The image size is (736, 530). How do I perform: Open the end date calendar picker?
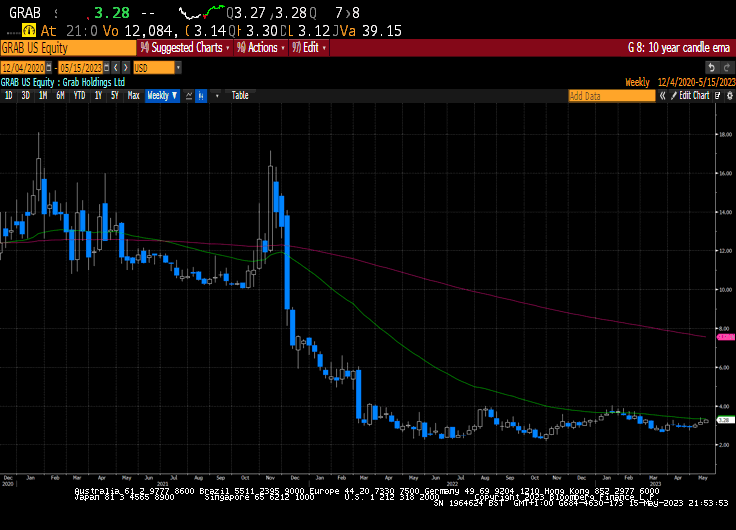[107, 68]
